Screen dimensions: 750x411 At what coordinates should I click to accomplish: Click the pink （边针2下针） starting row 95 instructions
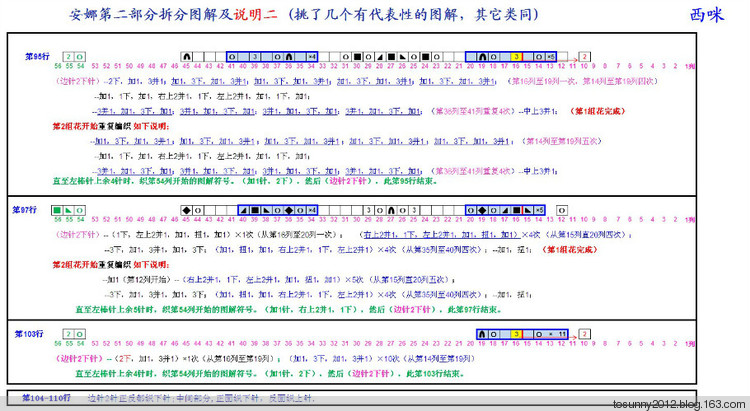click(77, 81)
